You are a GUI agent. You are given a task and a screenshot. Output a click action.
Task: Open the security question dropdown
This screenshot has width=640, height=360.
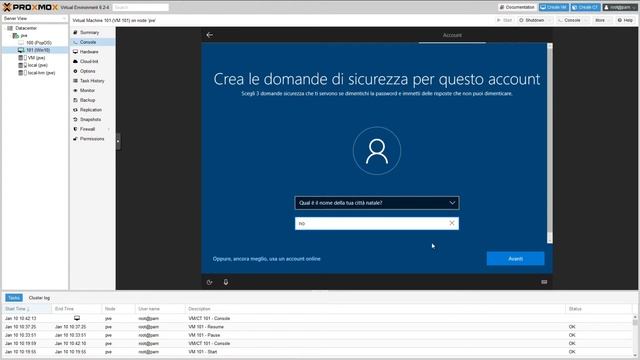(x=452, y=203)
